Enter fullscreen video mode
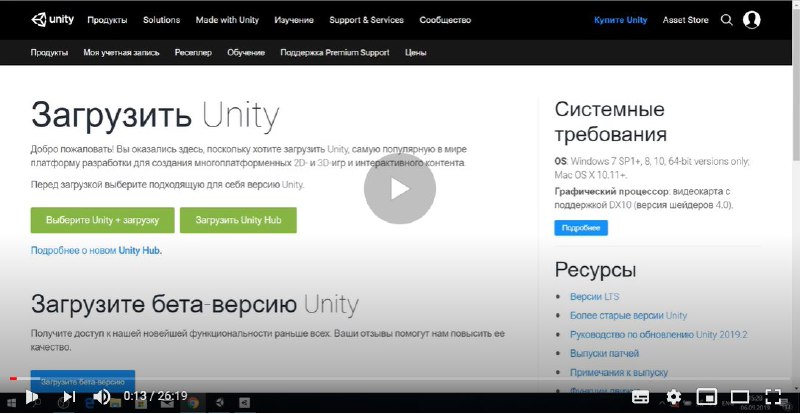The image size is (800, 414). (x=773, y=397)
